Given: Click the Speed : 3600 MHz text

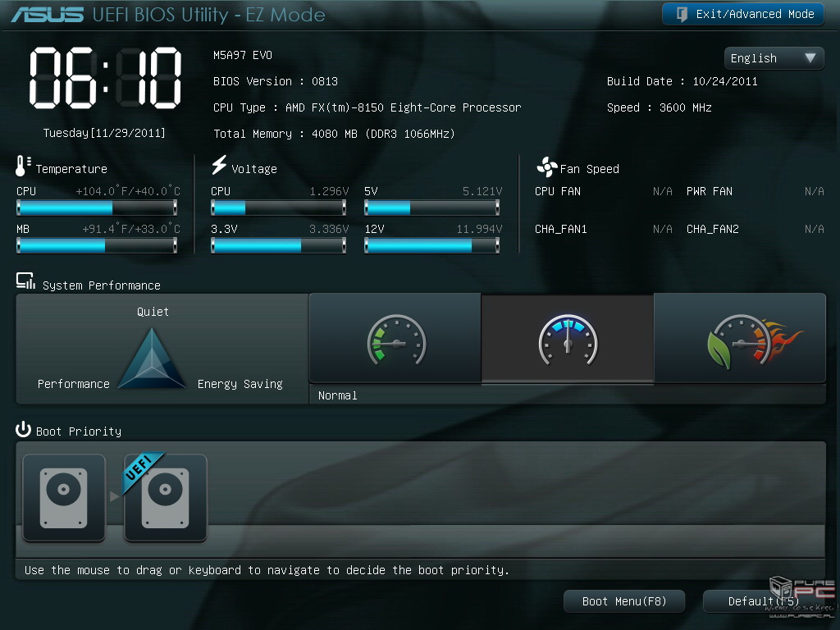Looking at the screenshot, I should [659, 107].
